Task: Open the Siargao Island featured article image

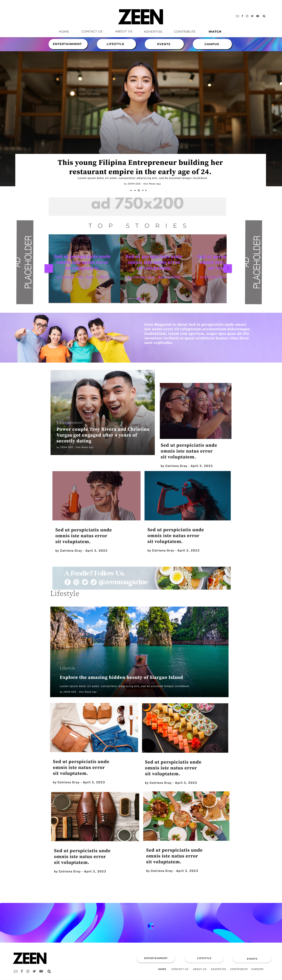Action: click(x=140, y=652)
